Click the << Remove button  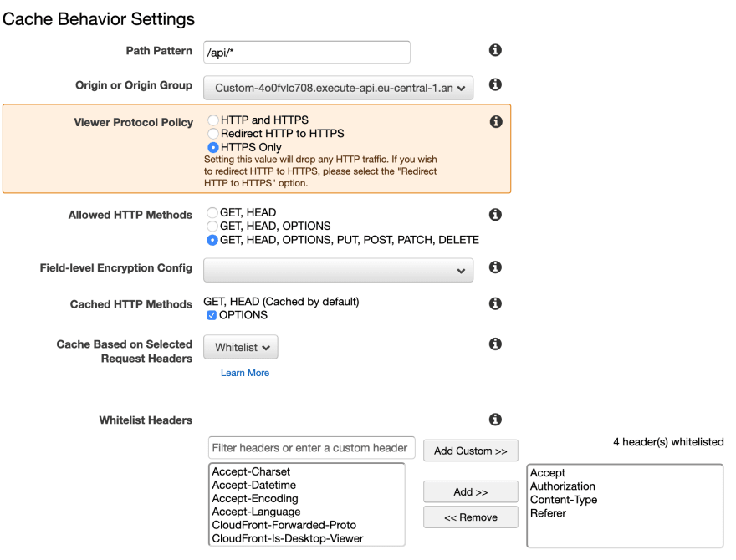pyautogui.click(x=470, y=517)
